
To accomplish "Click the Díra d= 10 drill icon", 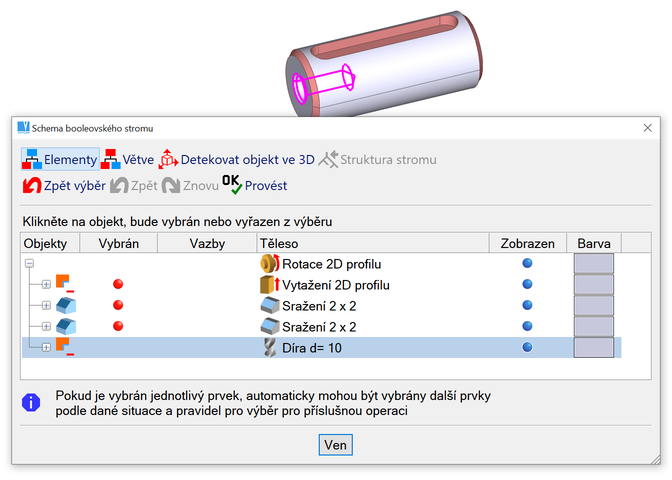I will point(268,347).
